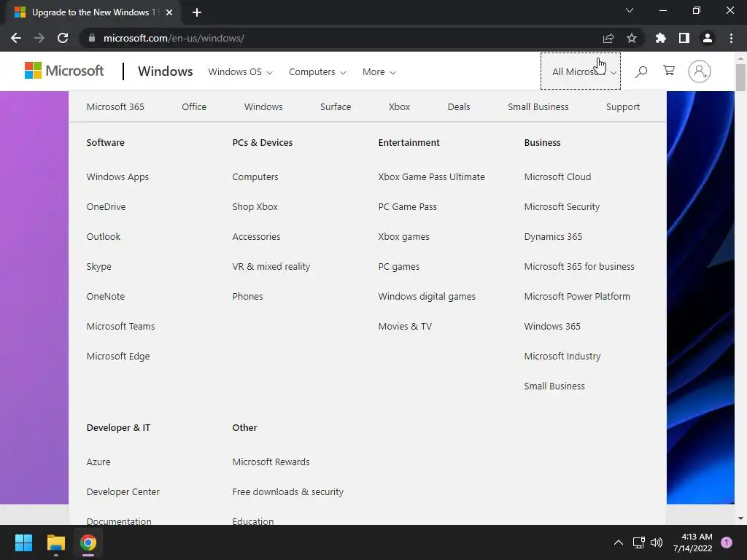Reload the page with the refresh icon
This screenshot has height=560, width=747.
click(63, 38)
